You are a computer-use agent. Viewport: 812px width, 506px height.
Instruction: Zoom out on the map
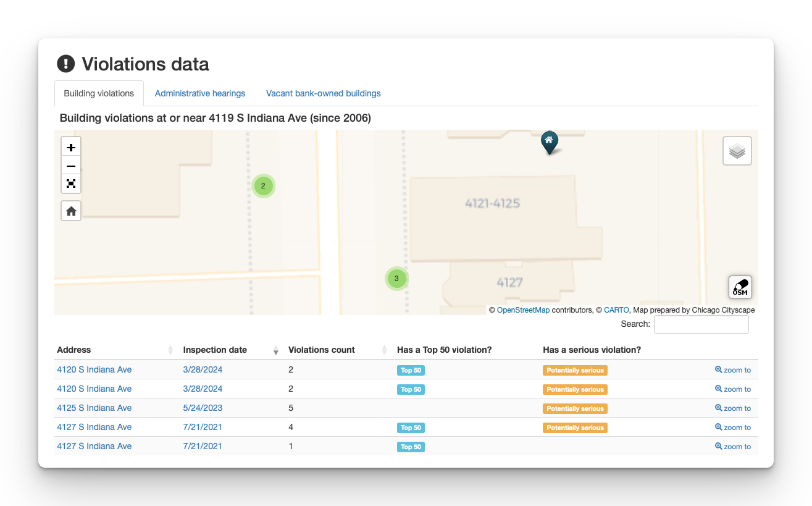[71, 166]
